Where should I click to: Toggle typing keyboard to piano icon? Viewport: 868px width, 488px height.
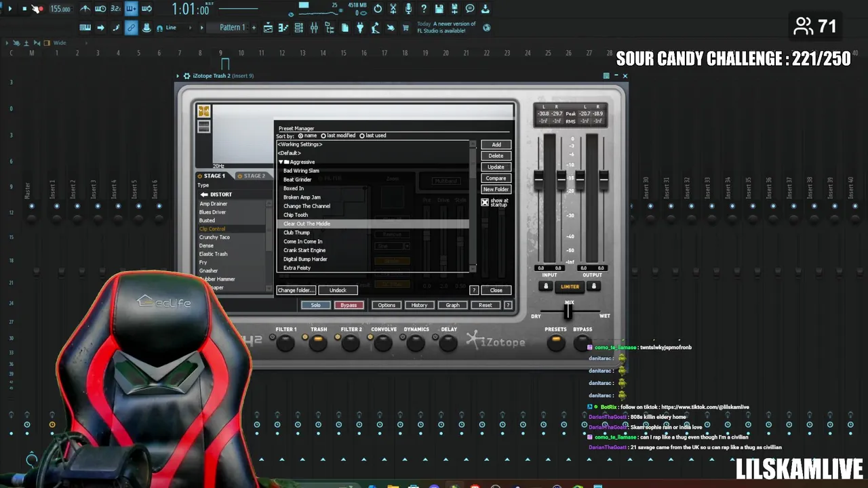(85, 28)
